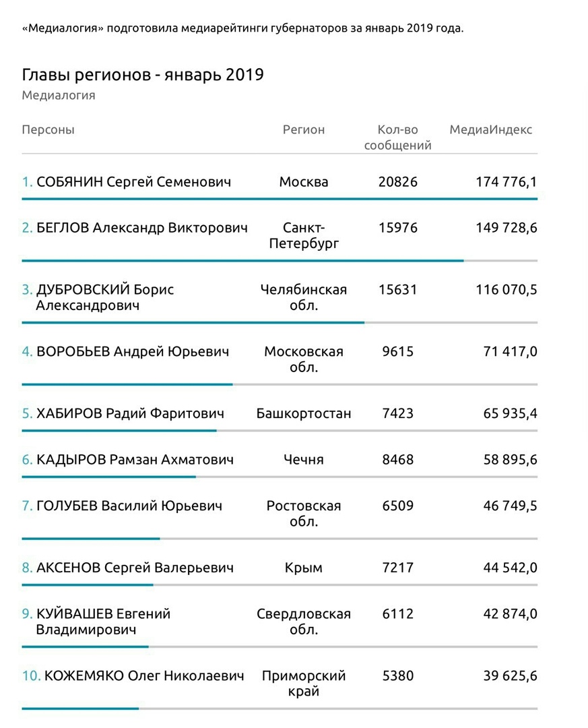Click КАДЫРОВ Рамзан Ахматович name
This screenshot has height=728, width=588.
[135, 460]
